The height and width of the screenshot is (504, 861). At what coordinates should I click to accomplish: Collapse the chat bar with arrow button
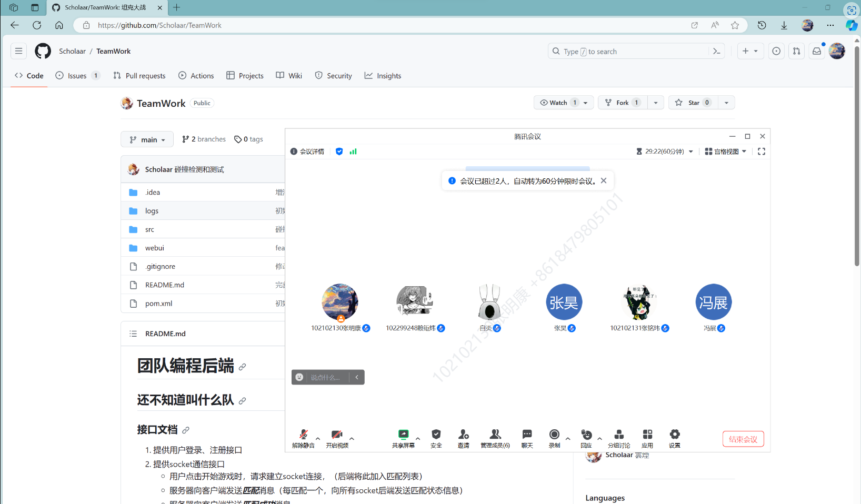pyautogui.click(x=357, y=377)
